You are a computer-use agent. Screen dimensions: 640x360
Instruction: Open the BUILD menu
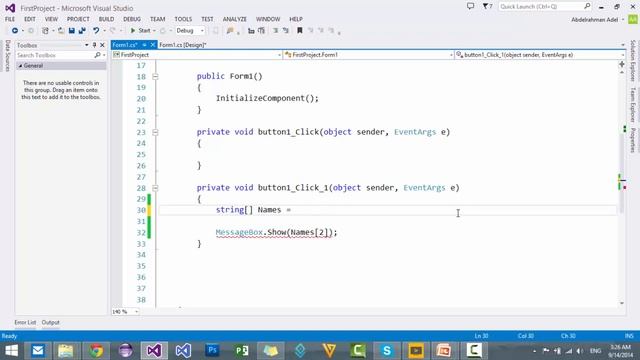(107, 19)
